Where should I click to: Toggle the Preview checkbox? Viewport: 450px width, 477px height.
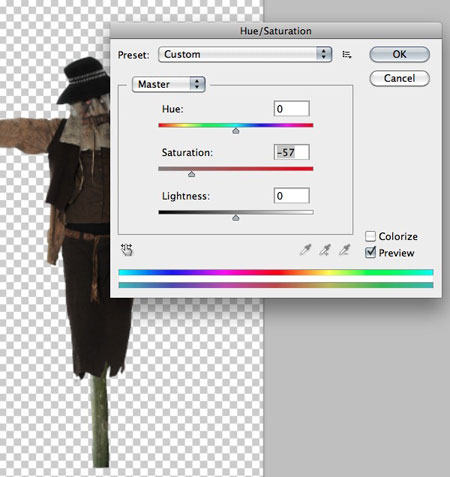(x=370, y=252)
